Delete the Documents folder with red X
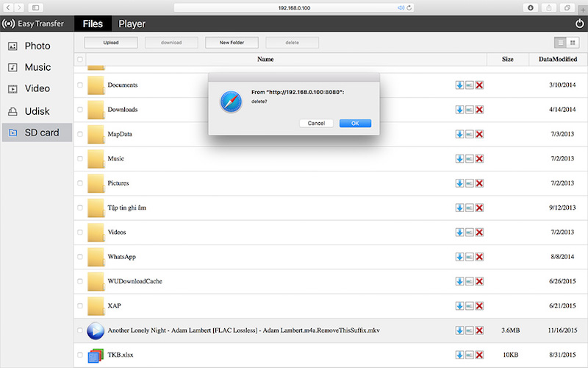 pos(479,85)
